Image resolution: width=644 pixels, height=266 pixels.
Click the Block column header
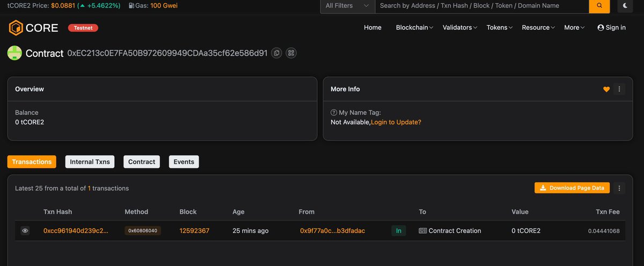coord(188,212)
